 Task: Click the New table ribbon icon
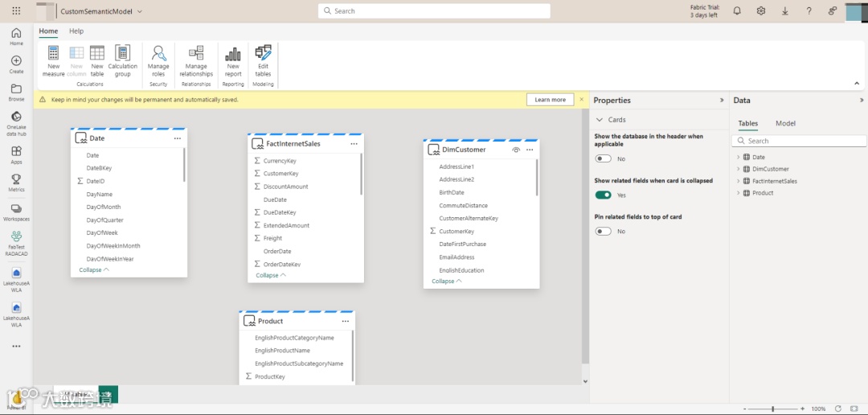tap(97, 61)
